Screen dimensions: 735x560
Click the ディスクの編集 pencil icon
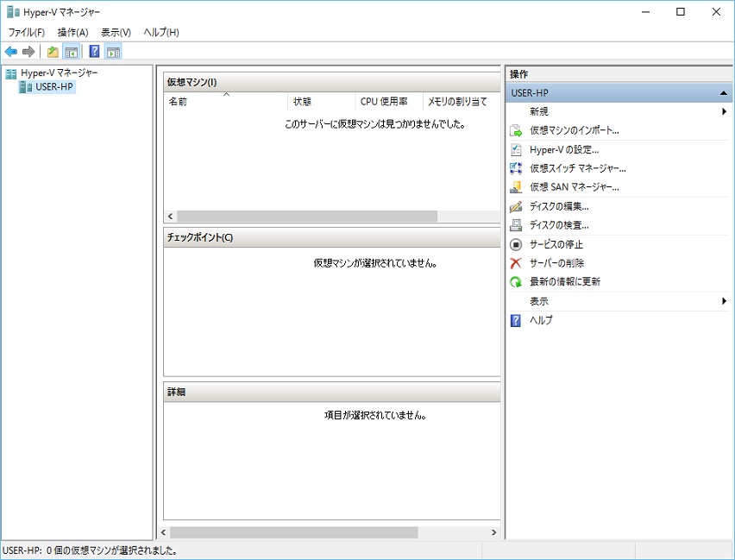click(516, 206)
